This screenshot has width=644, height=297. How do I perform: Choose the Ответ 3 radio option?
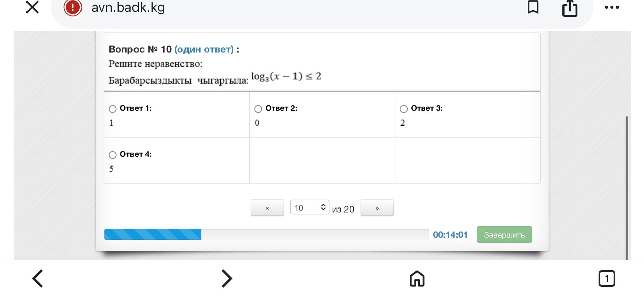coord(404,109)
